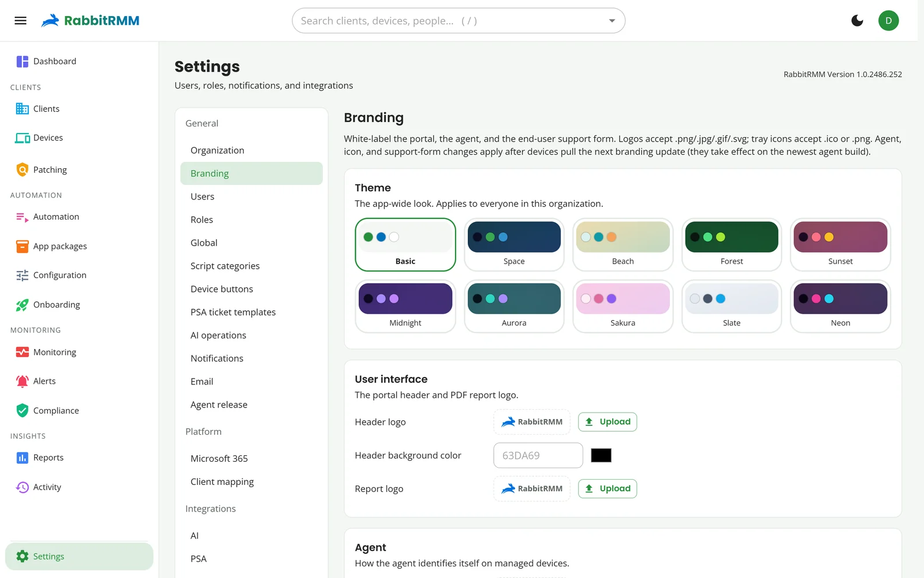Select the Space theme card
Viewport: 924px width, 578px height.
click(x=514, y=244)
